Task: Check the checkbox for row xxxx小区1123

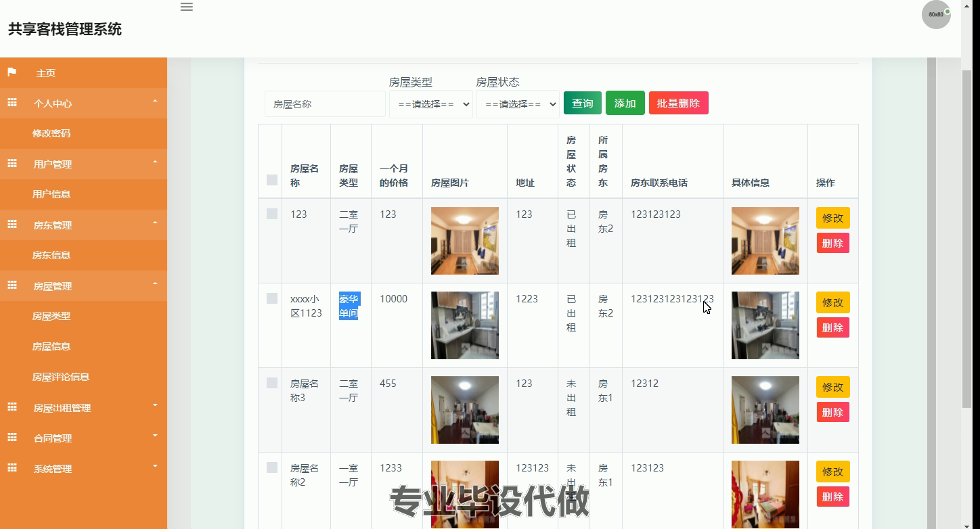Action: pos(272,298)
